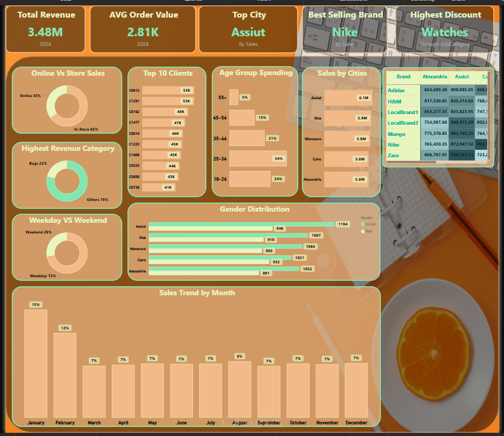This screenshot has width=504, height=436.
Task: Click the Gender Distribution chart title
Action: click(x=254, y=209)
